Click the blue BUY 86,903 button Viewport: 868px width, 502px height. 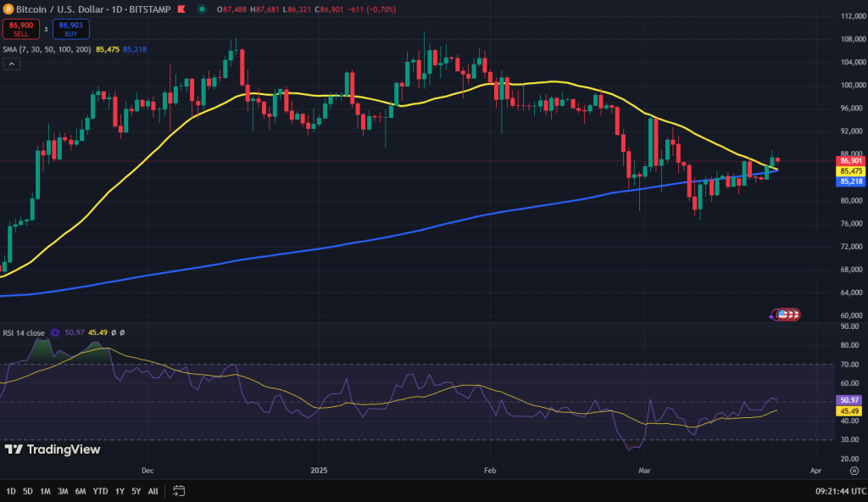(x=71, y=30)
